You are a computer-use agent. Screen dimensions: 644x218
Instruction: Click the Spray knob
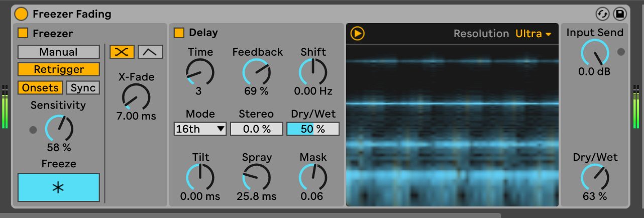[257, 177]
